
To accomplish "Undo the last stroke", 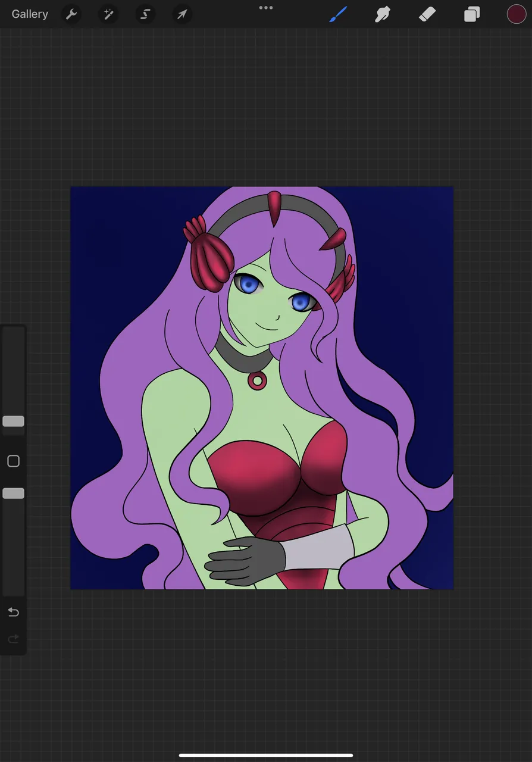I will click(13, 612).
